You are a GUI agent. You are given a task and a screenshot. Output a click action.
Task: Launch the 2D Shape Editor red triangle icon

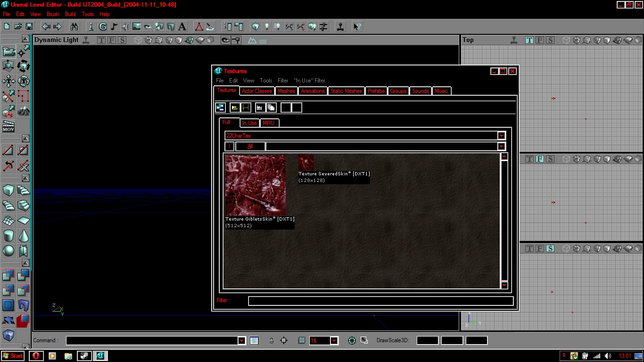coord(199,26)
